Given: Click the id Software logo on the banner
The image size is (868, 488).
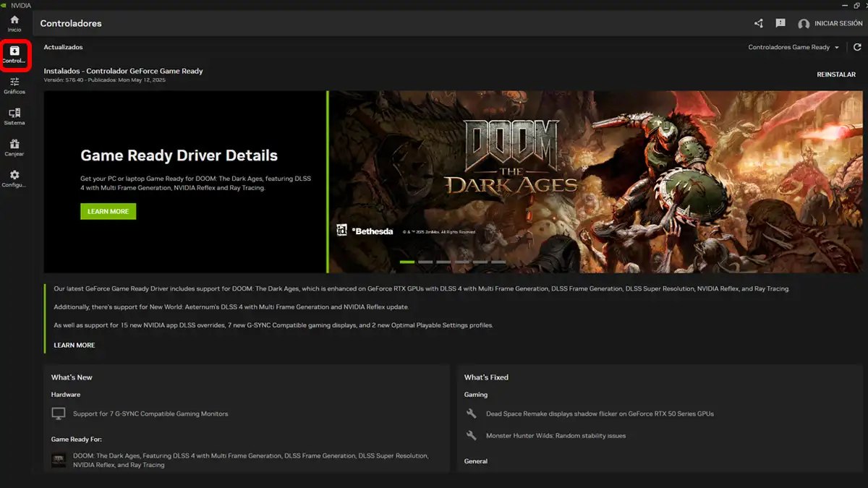Looking at the screenshot, I should tap(342, 231).
